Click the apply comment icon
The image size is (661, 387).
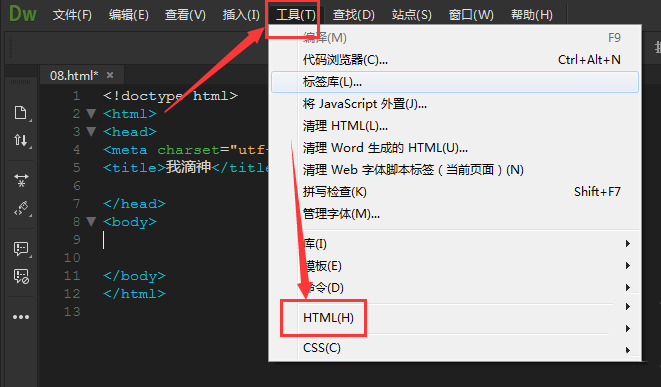[x=21, y=249]
